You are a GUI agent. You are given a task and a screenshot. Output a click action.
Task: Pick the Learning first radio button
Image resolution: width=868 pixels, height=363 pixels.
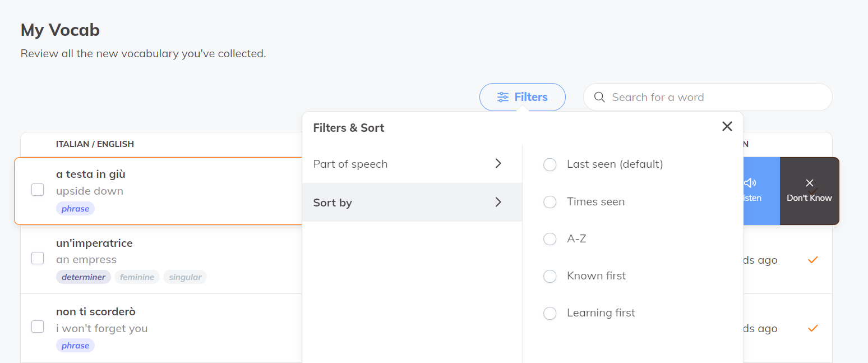[550, 313]
